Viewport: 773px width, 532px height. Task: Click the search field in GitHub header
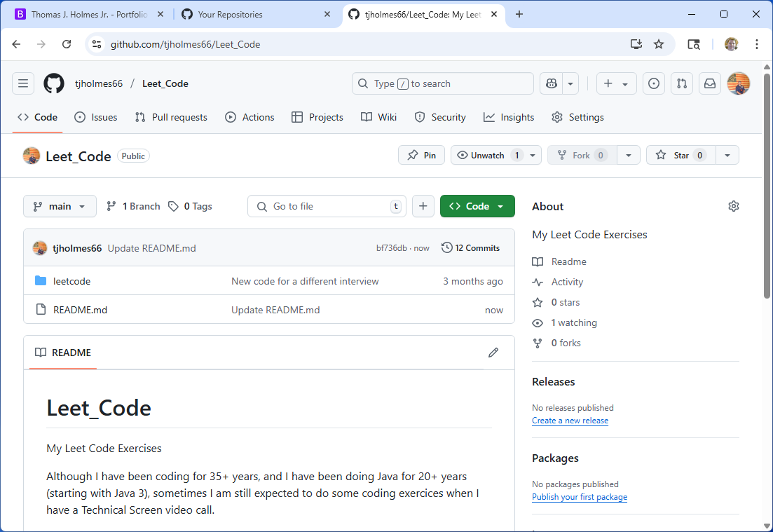[443, 84]
